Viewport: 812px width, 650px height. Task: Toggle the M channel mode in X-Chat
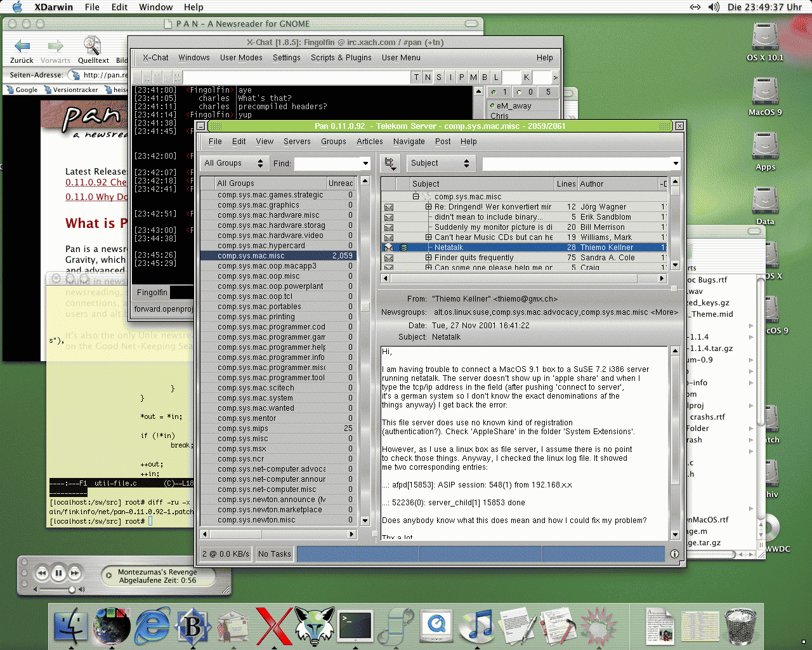tap(473, 77)
